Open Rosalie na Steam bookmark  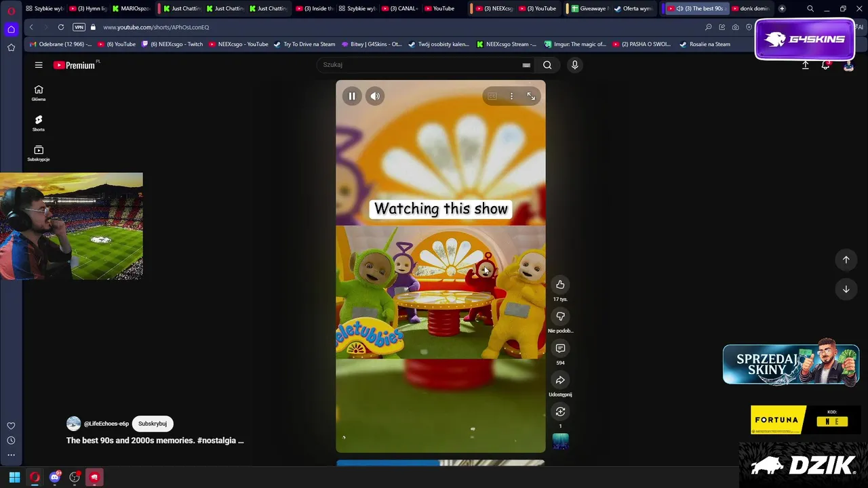(705, 44)
